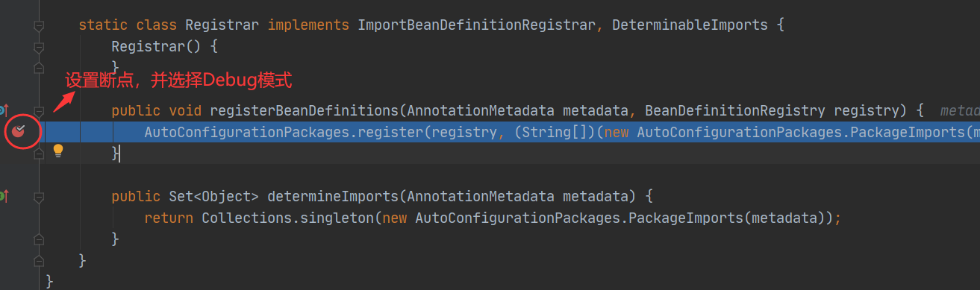Collapse the determineImports method fold marker

tap(39, 197)
